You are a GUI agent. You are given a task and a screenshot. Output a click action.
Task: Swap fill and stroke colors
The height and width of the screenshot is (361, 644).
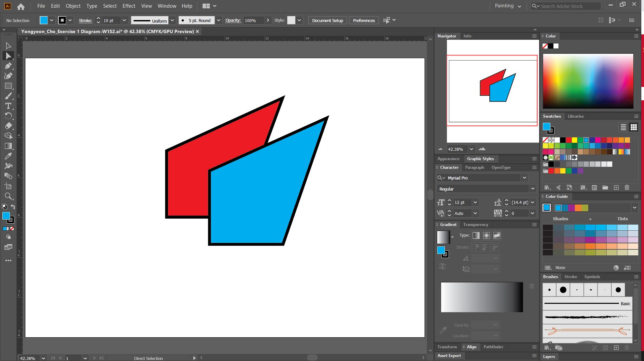pyautogui.click(x=13, y=207)
